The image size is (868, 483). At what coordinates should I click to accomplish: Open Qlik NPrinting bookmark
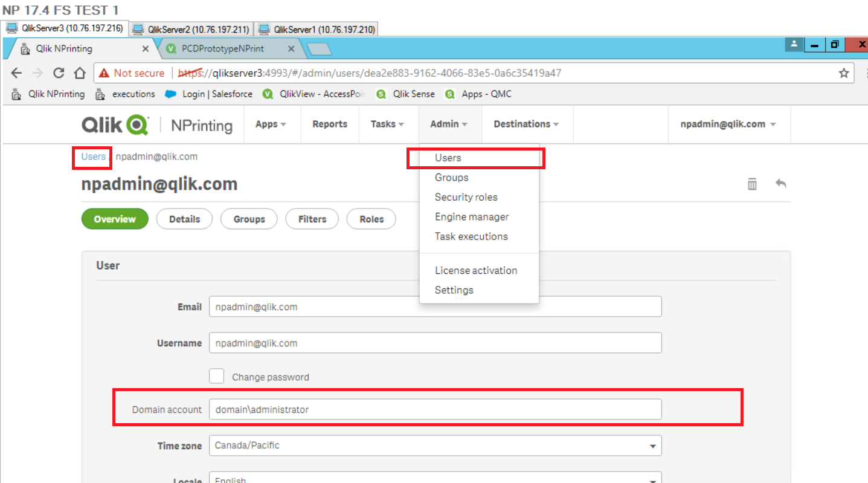pyautogui.click(x=48, y=94)
